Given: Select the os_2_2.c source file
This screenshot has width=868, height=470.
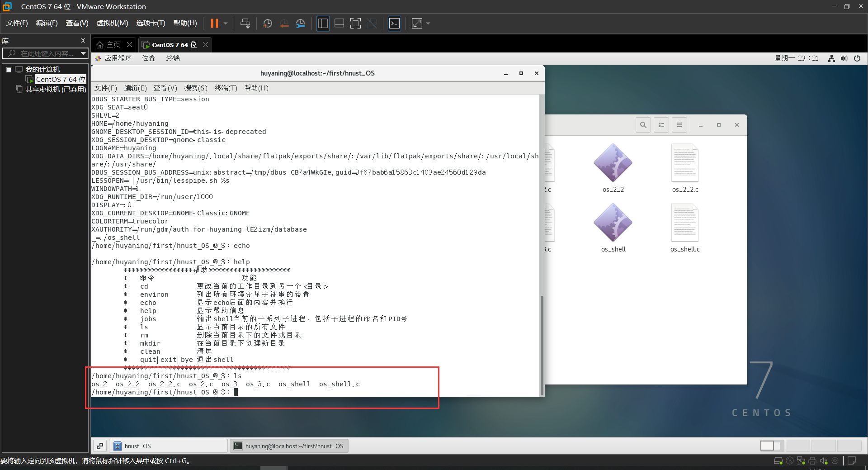Looking at the screenshot, I should pyautogui.click(x=685, y=168).
